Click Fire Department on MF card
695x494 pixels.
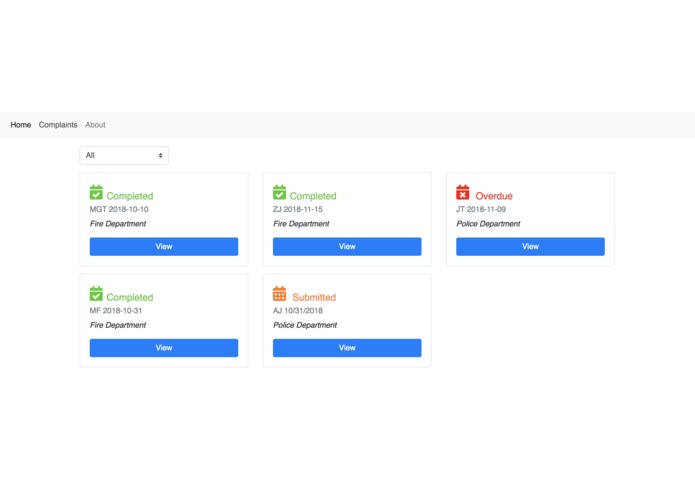tap(118, 325)
